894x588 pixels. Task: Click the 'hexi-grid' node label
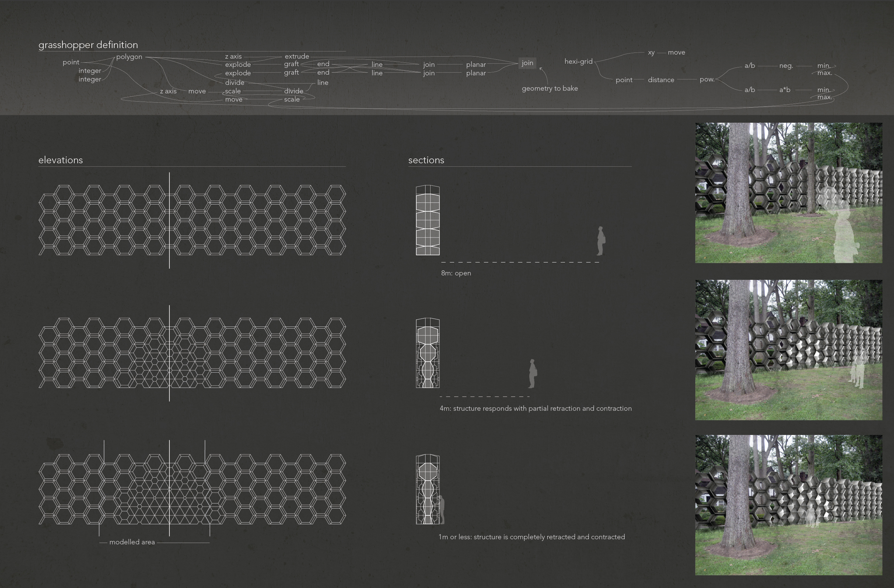(x=578, y=62)
